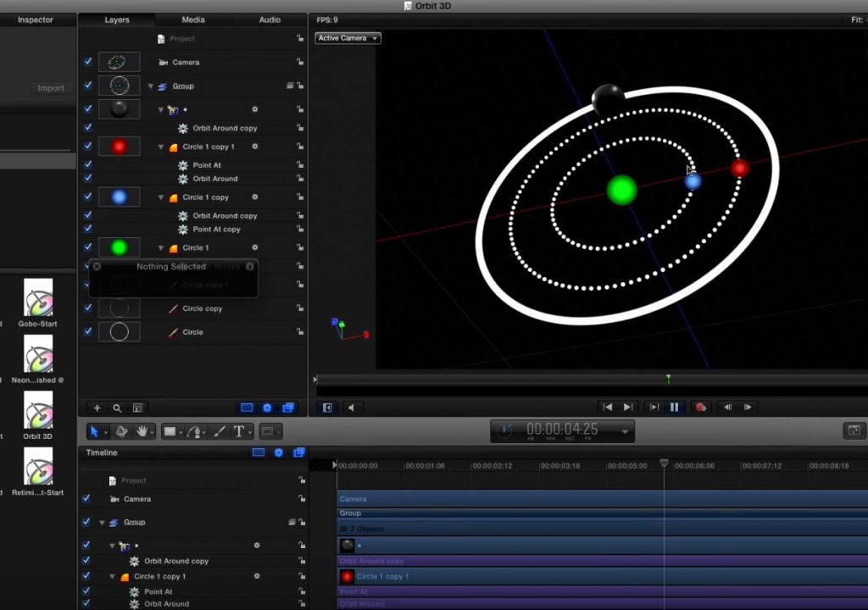Select the Pan hand tool
The height and width of the screenshot is (610, 868).
coord(142,431)
